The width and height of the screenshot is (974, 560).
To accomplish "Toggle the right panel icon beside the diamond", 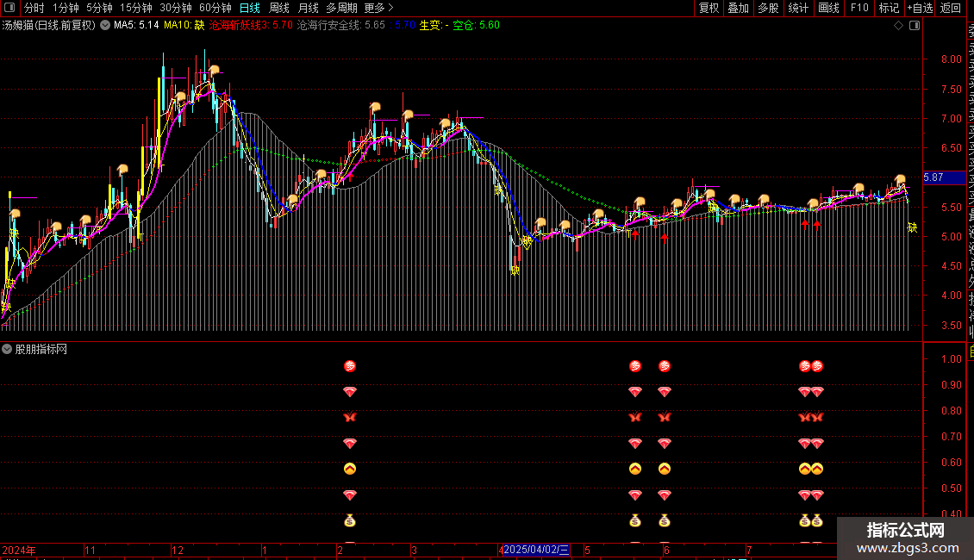I will pyautogui.click(x=915, y=26).
